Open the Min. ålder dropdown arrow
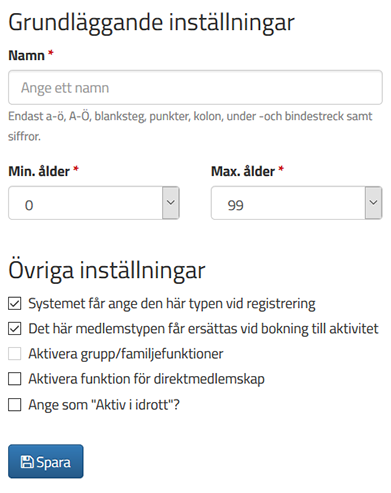 171,203
